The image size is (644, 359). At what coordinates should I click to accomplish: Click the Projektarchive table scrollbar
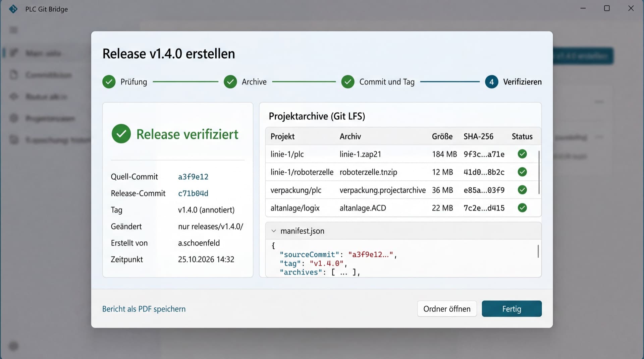[x=539, y=172]
